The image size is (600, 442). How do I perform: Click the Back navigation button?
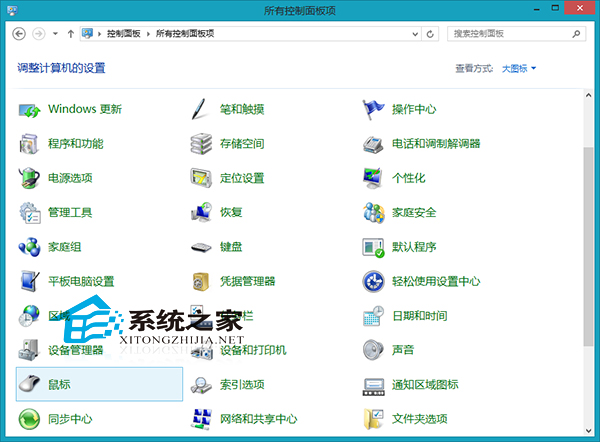[x=19, y=34]
